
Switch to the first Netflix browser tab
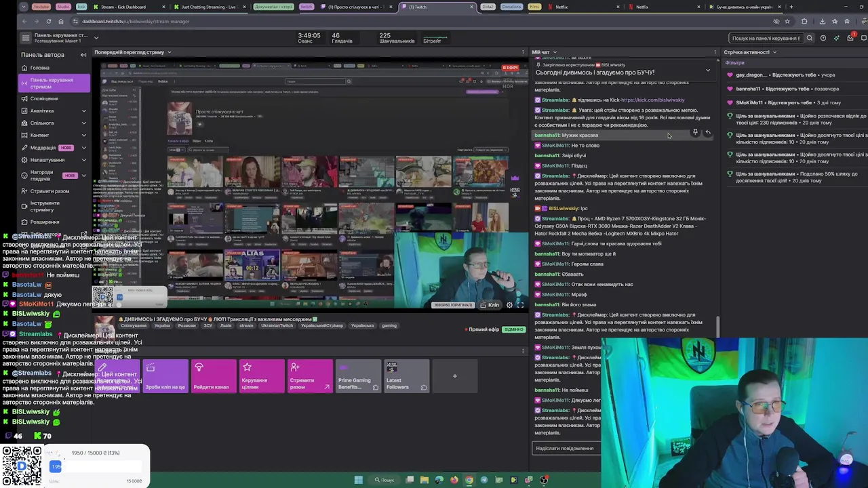pos(583,7)
